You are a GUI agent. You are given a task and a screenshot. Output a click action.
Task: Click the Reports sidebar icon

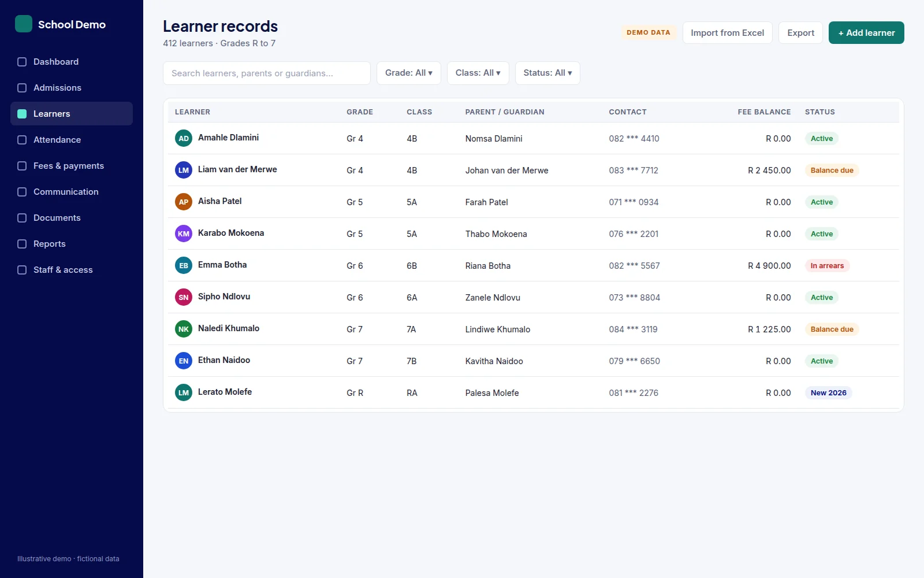pos(22,244)
